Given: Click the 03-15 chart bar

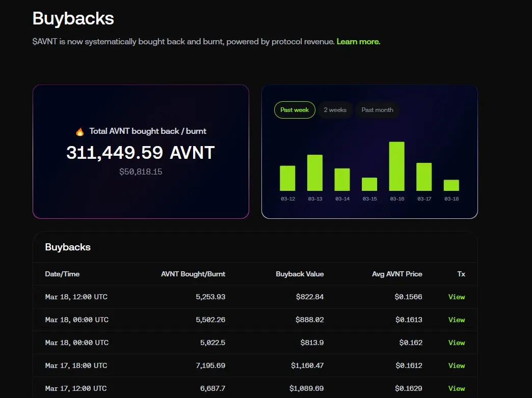Looking at the screenshot, I should pyautogui.click(x=369, y=184).
